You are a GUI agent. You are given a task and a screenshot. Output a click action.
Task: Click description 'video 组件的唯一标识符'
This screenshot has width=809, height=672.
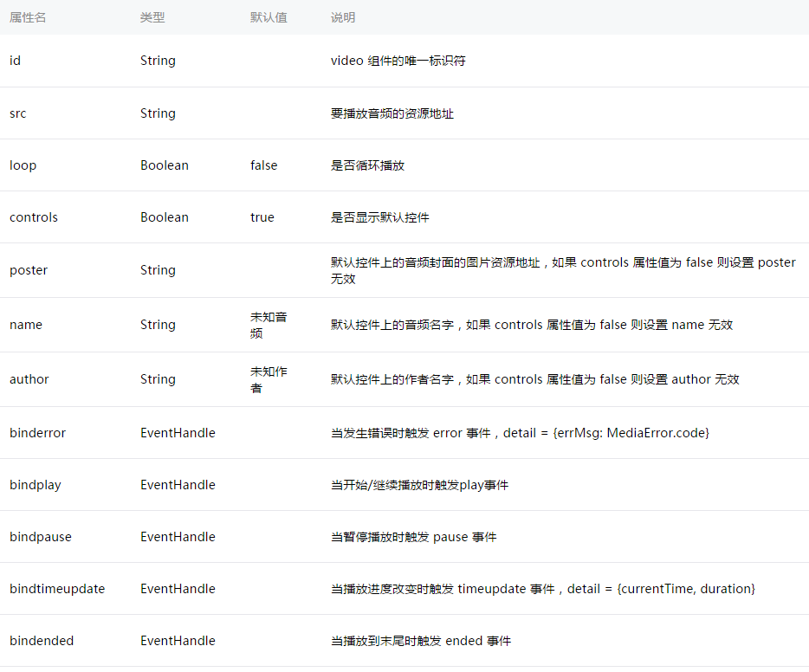click(x=398, y=61)
